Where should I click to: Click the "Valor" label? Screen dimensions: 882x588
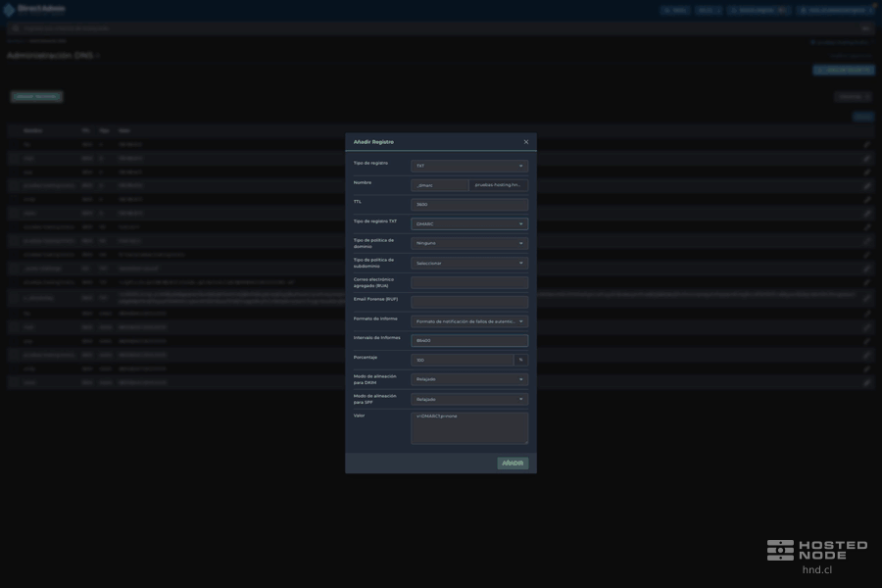tap(359, 416)
